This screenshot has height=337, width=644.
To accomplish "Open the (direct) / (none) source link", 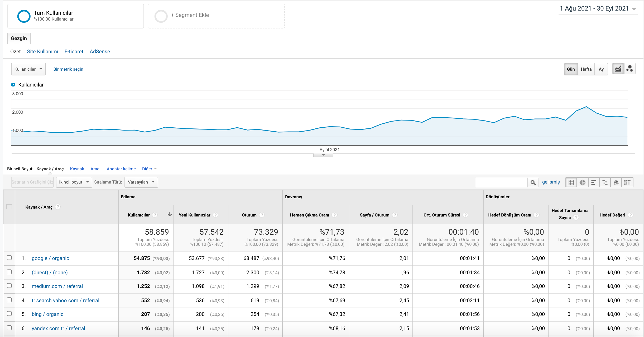I will tap(50, 273).
